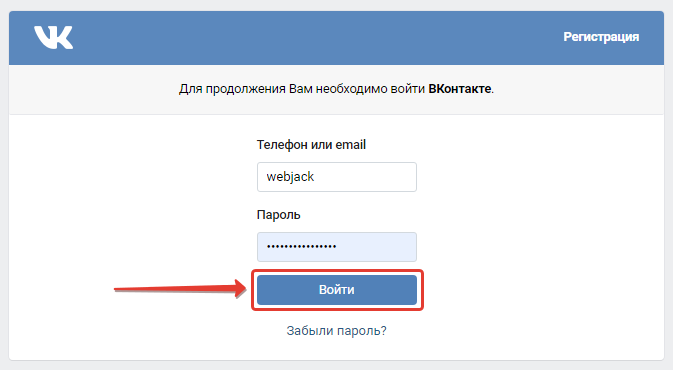Click empty blue header bar area
Viewport: 673px width, 370px height.
[x=318, y=38]
